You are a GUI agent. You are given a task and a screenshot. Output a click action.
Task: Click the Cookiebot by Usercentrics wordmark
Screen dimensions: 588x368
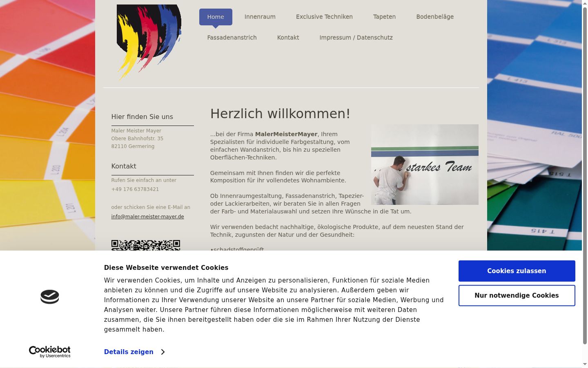50,352
